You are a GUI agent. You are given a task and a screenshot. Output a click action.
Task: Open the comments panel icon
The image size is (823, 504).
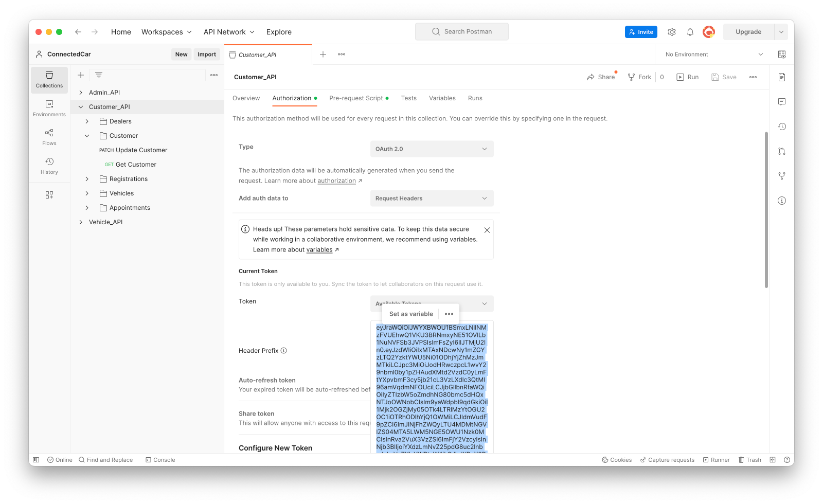(x=782, y=102)
